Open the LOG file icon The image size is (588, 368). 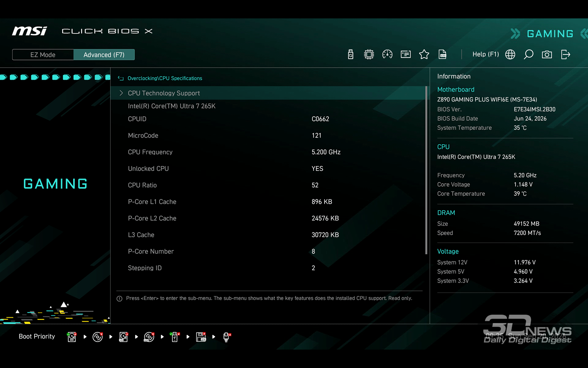coord(442,54)
